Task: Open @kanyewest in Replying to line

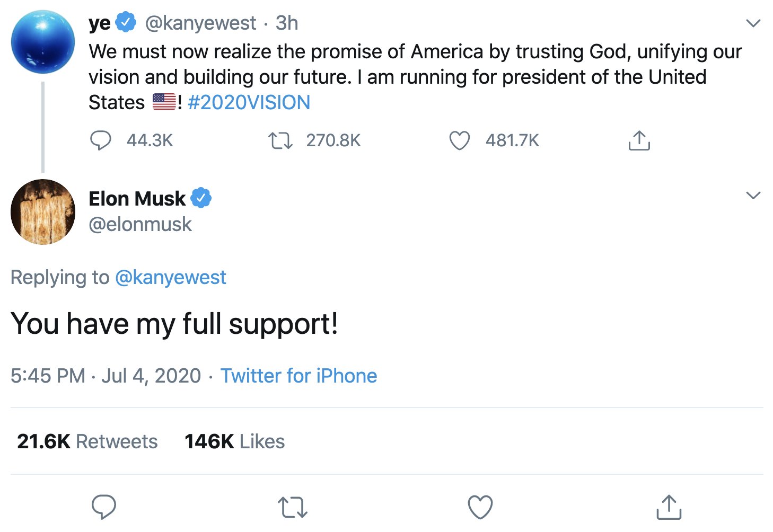Action: (170, 278)
